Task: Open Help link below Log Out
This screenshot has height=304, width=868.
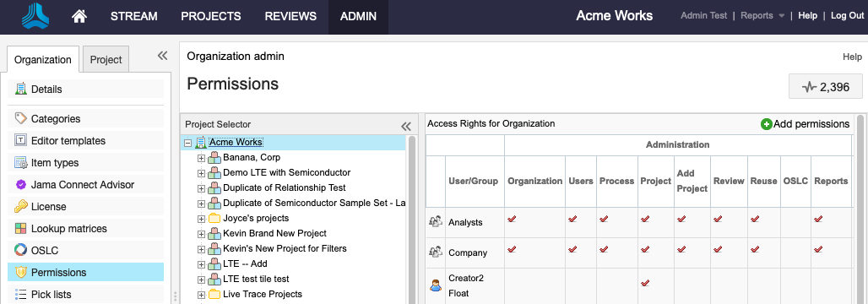Action: tap(852, 57)
